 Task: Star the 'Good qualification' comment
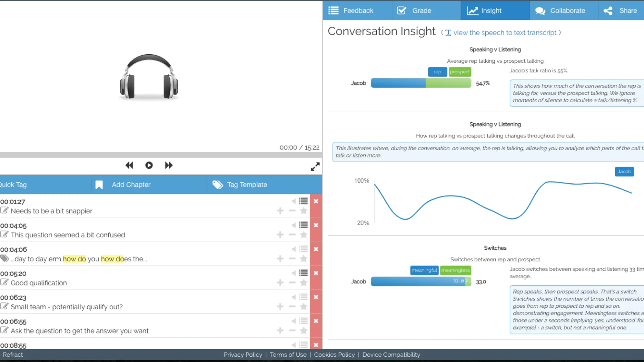click(x=304, y=283)
